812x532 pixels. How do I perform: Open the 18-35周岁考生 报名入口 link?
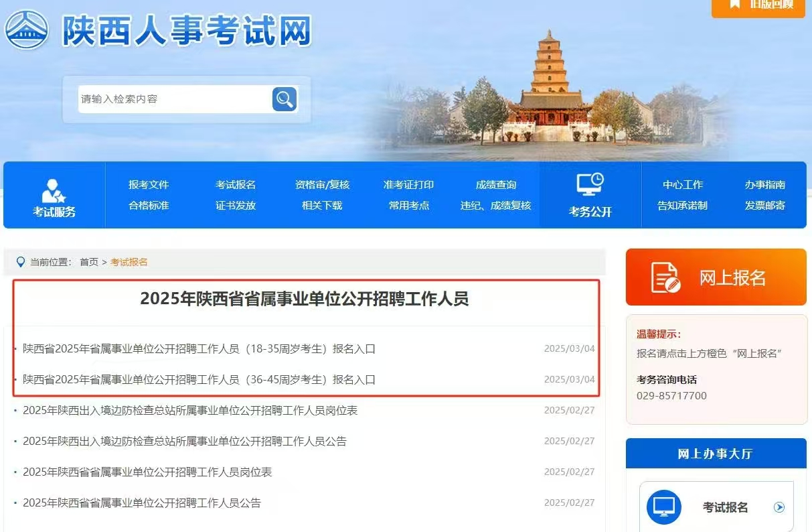click(x=197, y=348)
